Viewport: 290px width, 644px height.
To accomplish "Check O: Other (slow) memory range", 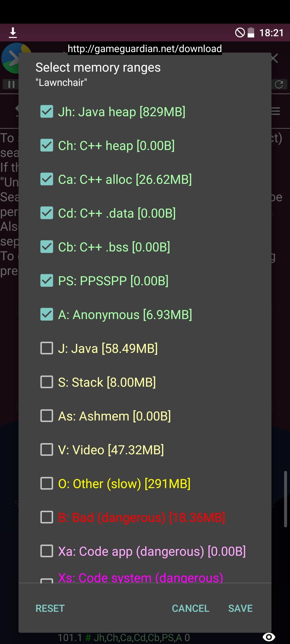I will point(47,484).
